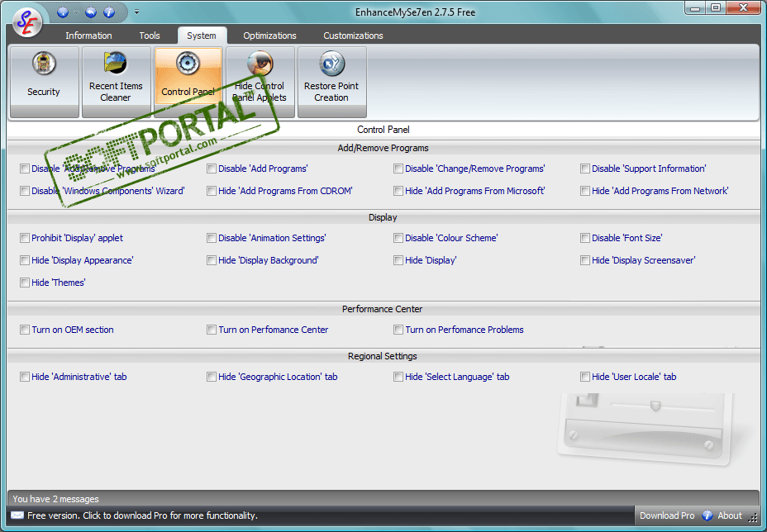Switch to the Tools tab
This screenshot has height=532, width=767.
pyautogui.click(x=150, y=36)
